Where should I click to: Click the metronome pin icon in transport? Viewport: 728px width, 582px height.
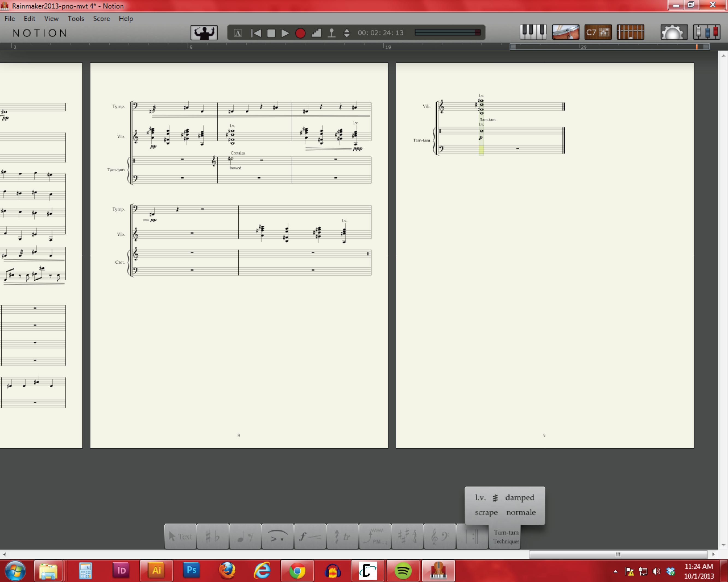[x=332, y=33]
